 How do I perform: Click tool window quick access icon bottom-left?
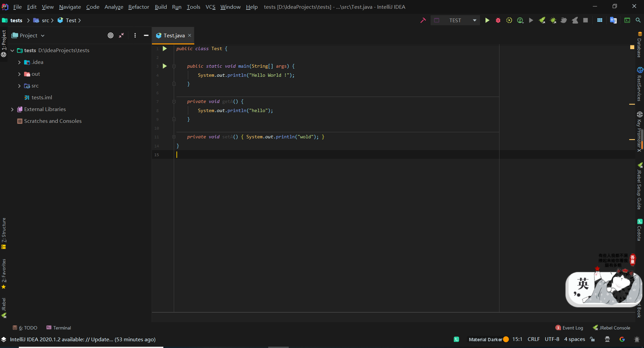(4, 339)
